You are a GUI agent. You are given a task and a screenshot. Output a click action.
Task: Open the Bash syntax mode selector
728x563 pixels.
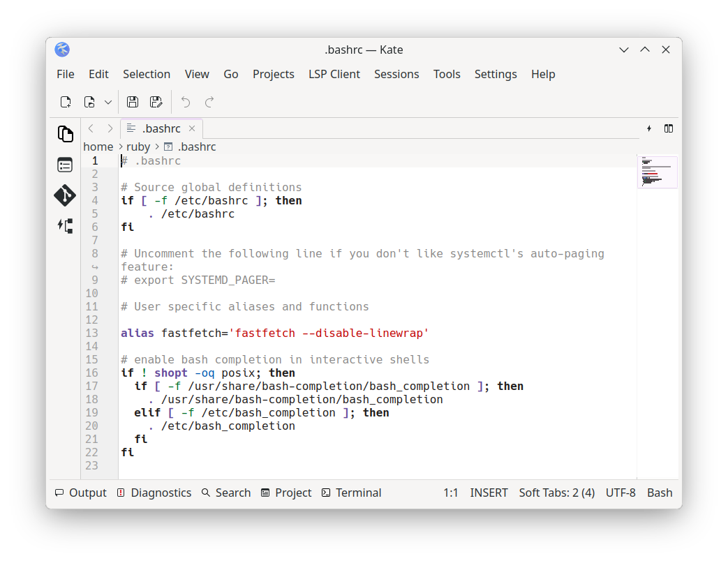(659, 493)
